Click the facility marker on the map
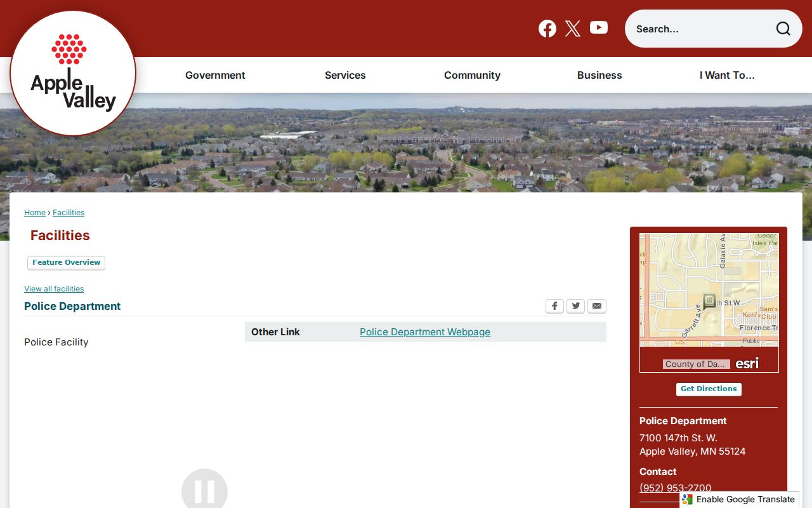812x508 pixels. 709,301
